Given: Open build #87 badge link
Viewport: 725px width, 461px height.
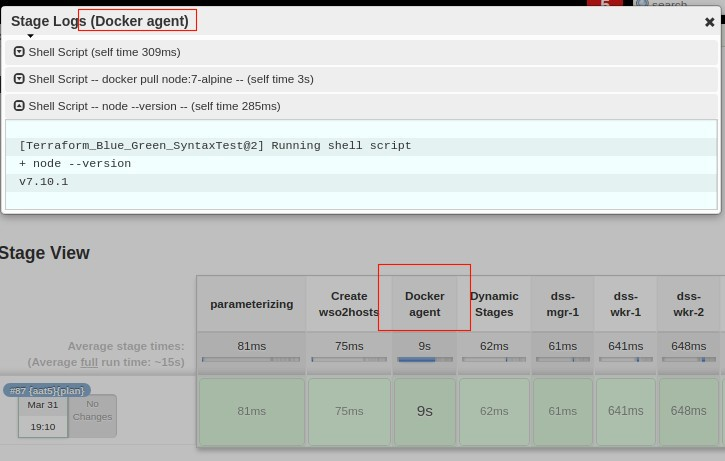Looking at the screenshot, I should click(47, 390).
